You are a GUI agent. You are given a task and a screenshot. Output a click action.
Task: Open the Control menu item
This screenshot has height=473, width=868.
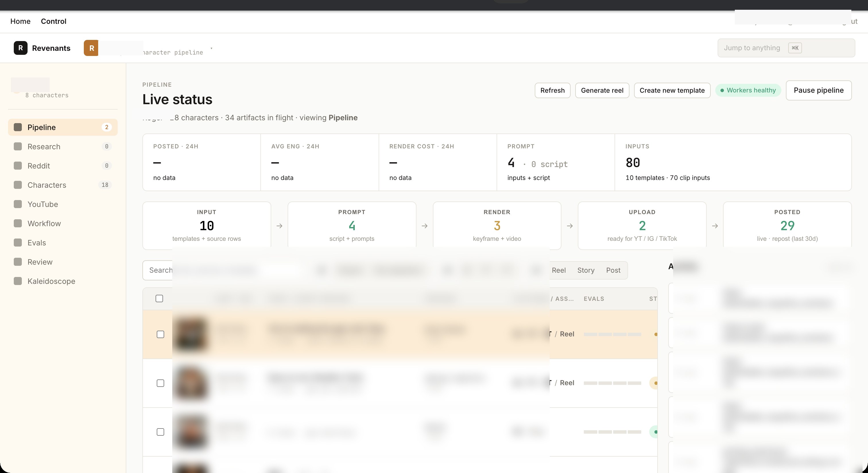(54, 21)
